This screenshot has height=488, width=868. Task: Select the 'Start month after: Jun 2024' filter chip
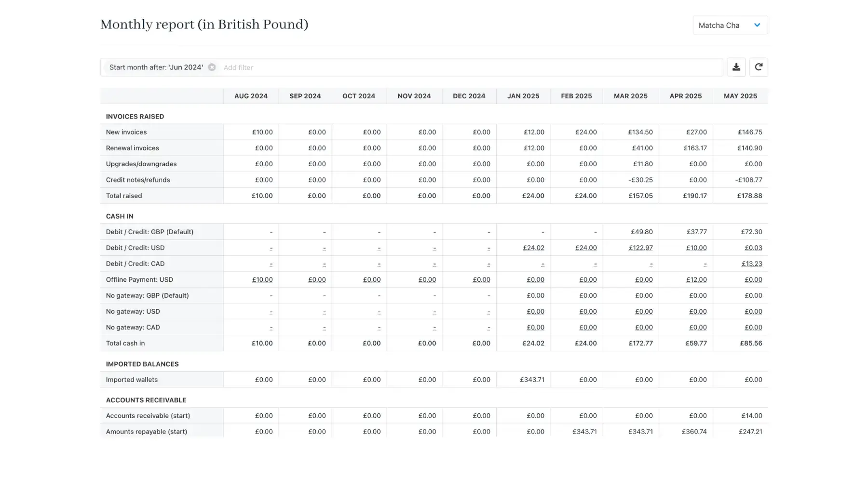tap(156, 67)
